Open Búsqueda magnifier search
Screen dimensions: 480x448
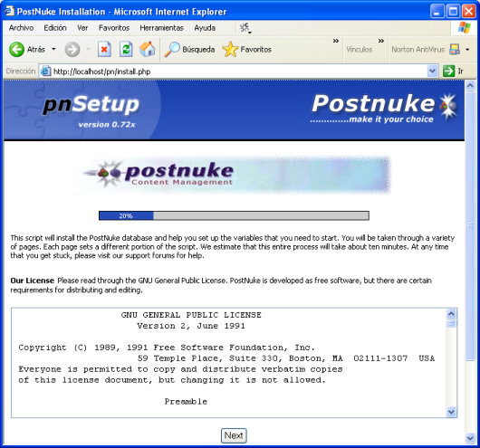(x=189, y=49)
